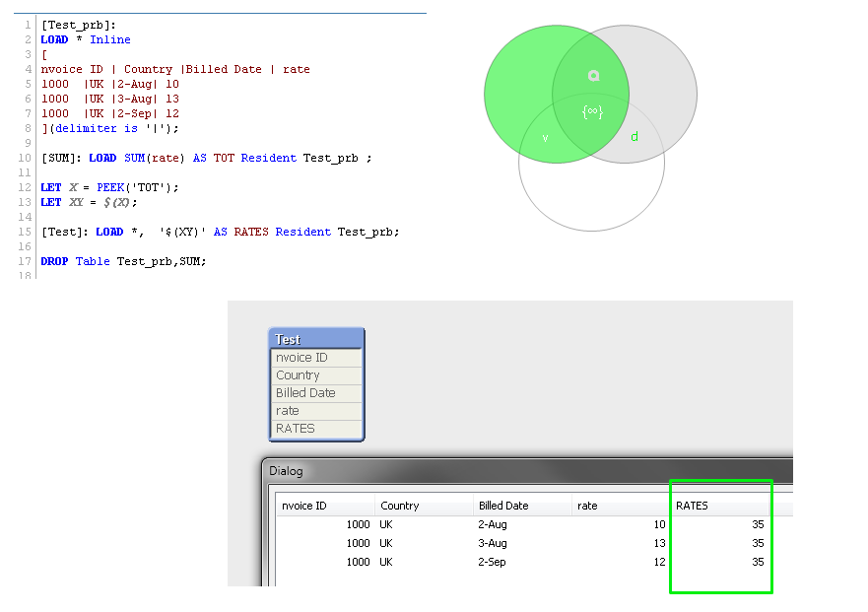This screenshot has height=612, width=868.
Task: Click Country column header in Dialog
Action: pyautogui.click(x=400, y=506)
